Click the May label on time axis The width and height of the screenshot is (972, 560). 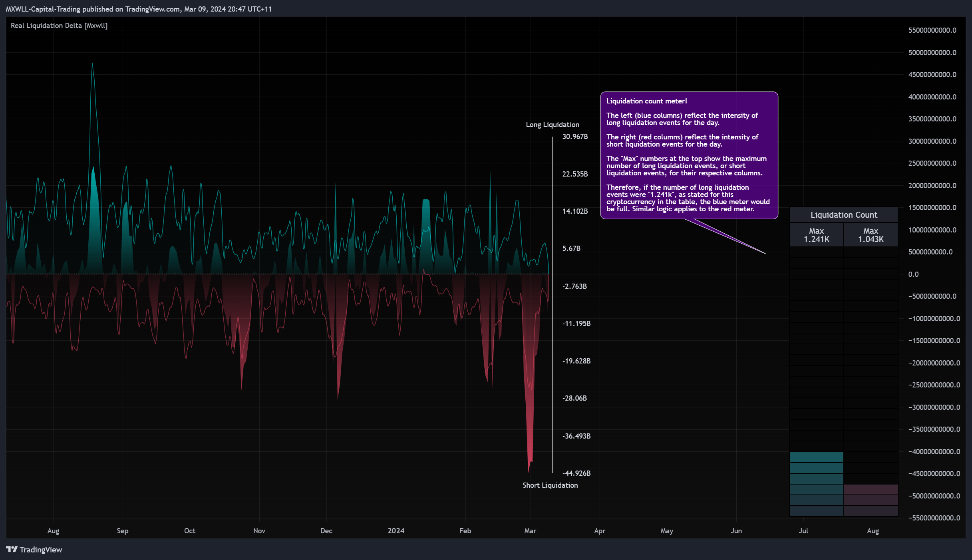click(667, 531)
